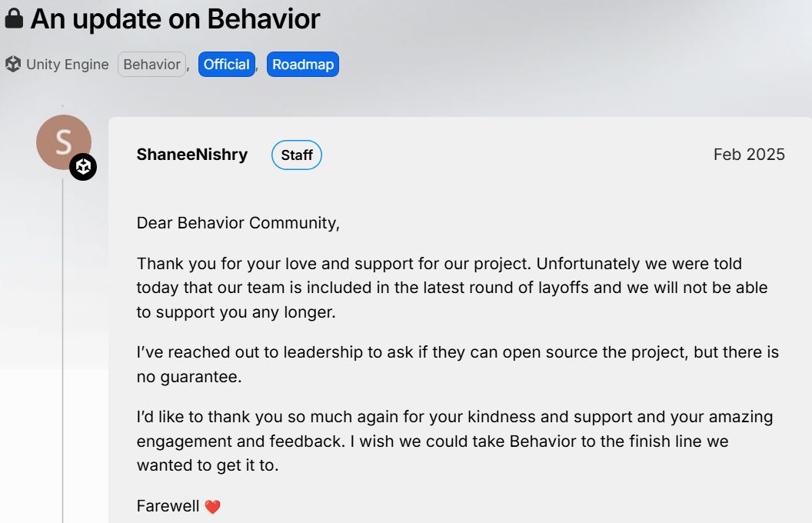Click the 'Dear Behavior Community' greeting line

(238, 223)
